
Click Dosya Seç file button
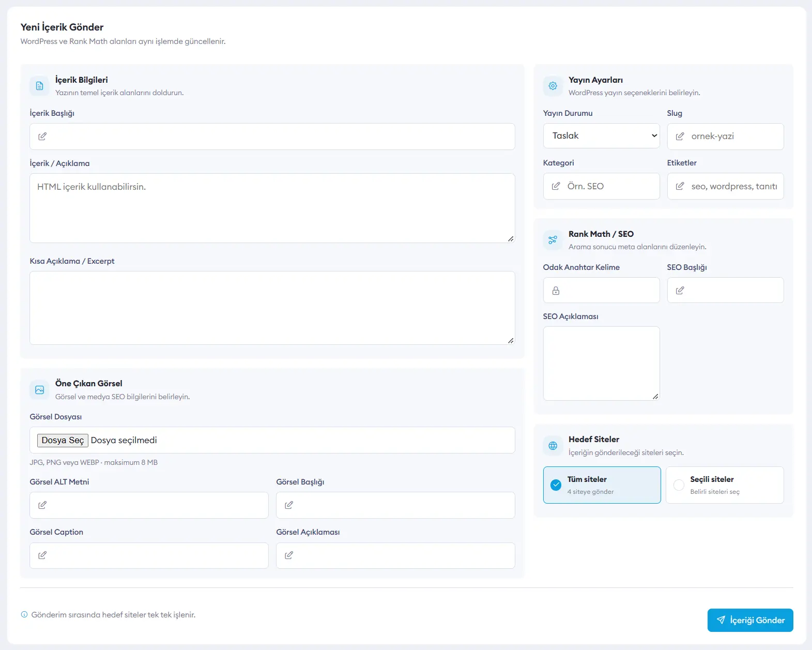(x=63, y=440)
